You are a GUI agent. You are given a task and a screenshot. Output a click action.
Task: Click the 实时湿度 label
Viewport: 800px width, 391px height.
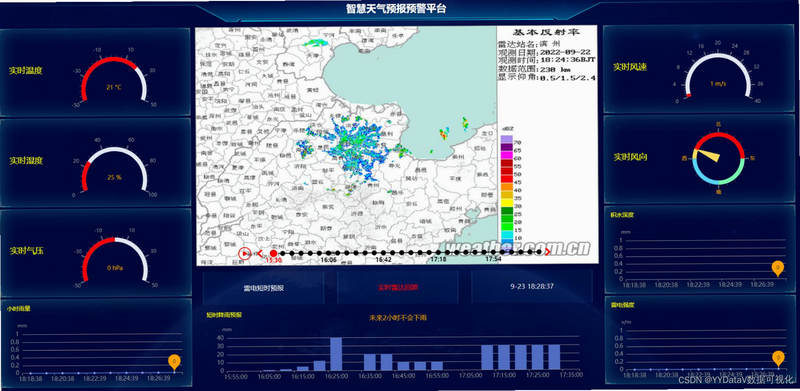(x=26, y=161)
